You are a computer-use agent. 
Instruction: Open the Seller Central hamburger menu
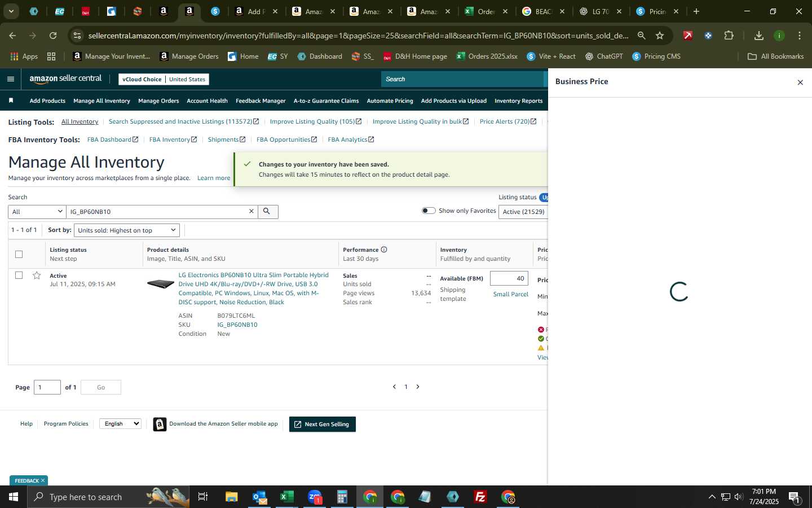[x=11, y=79]
